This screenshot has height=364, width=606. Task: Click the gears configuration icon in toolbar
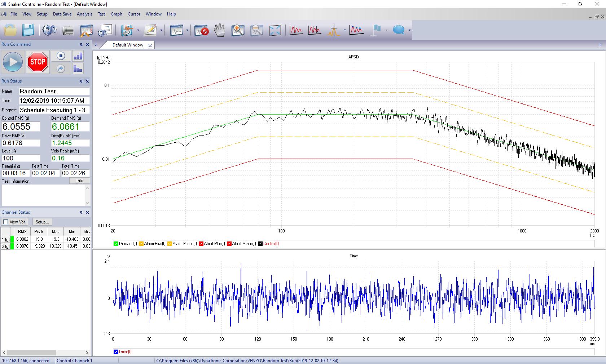coord(49,30)
